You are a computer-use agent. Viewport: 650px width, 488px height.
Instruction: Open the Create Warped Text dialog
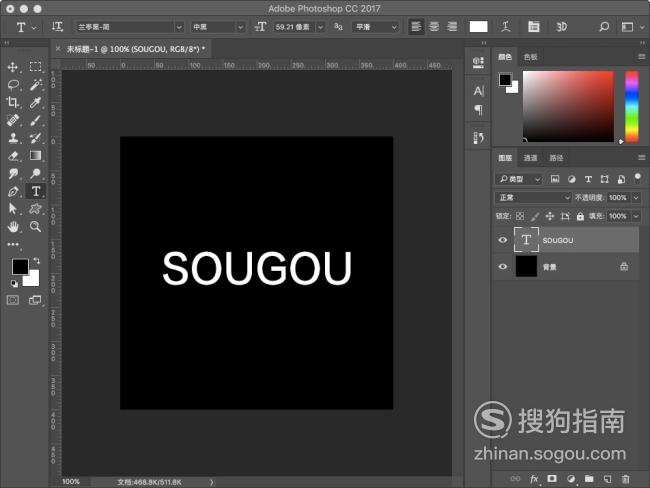[x=505, y=27]
